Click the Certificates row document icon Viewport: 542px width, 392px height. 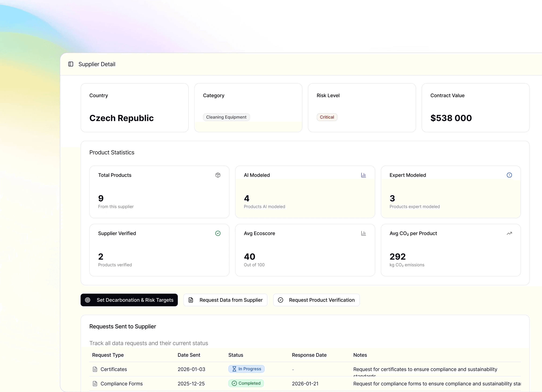[95, 369]
